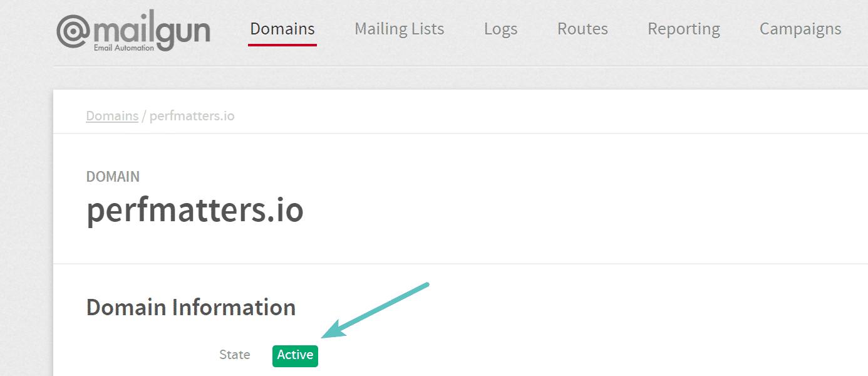Screen dimensions: 868x376
Task: Click the State label next to Active
Action: tap(234, 355)
